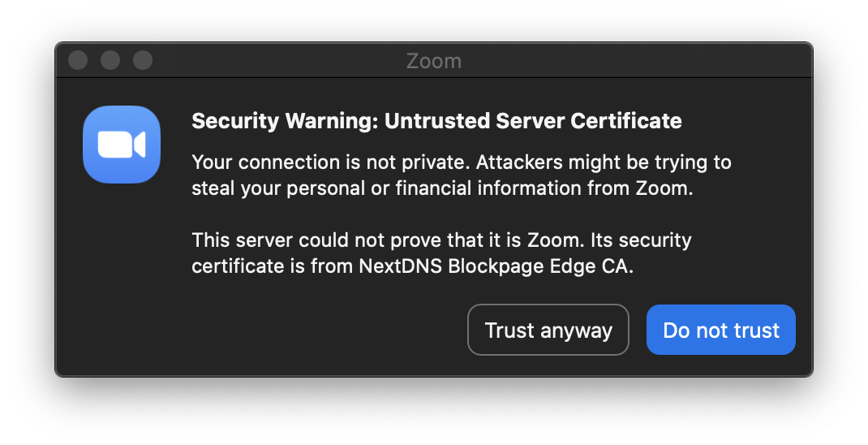The height and width of the screenshot is (445, 868).
Task: Minimize the dialog using the middle window button
Action: pos(110,60)
